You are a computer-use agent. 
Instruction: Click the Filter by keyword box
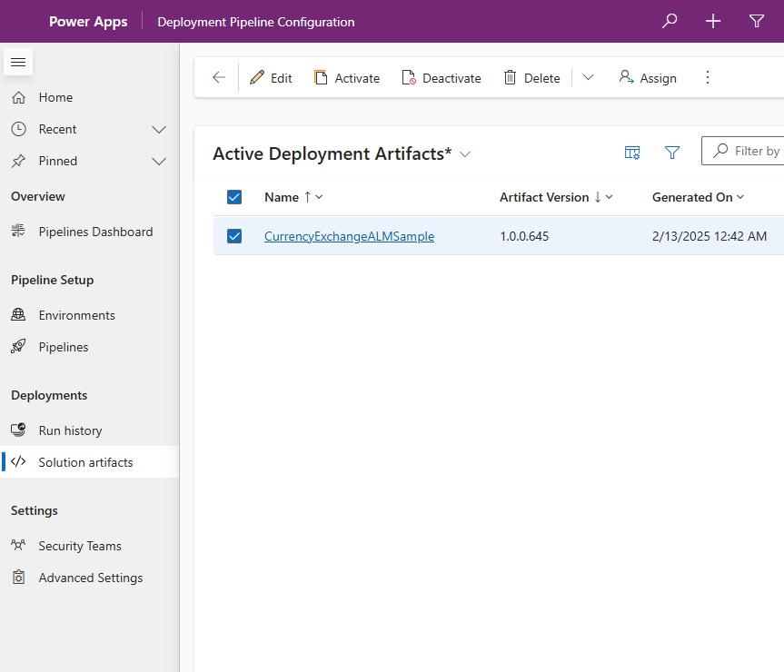[742, 151]
